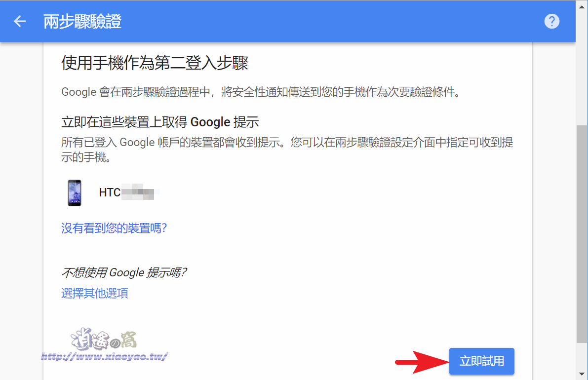The height and width of the screenshot is (380, 588).
Task: Click the 兩步驟驗證 header title
Action: (82, 21)
